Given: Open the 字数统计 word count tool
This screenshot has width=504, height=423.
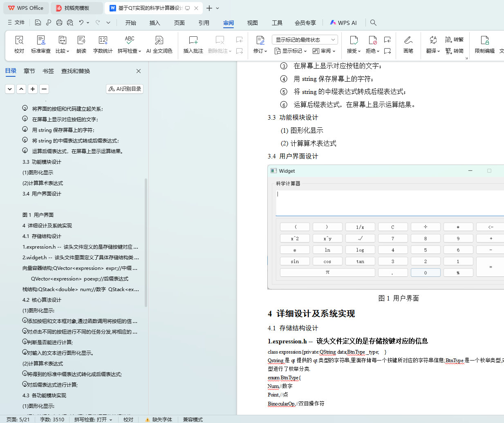Looking at the screenshot, I should pyautogui.click(x=103, y=44).
